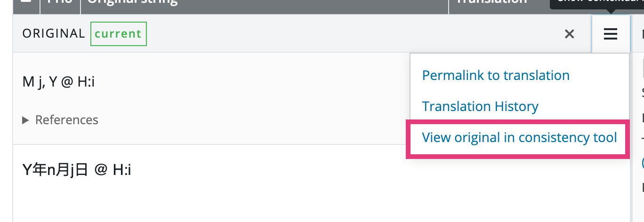This screenshot has height=222, width=644.
Task: Tick the select-all checkbox in table header
Action: point(26,2)
